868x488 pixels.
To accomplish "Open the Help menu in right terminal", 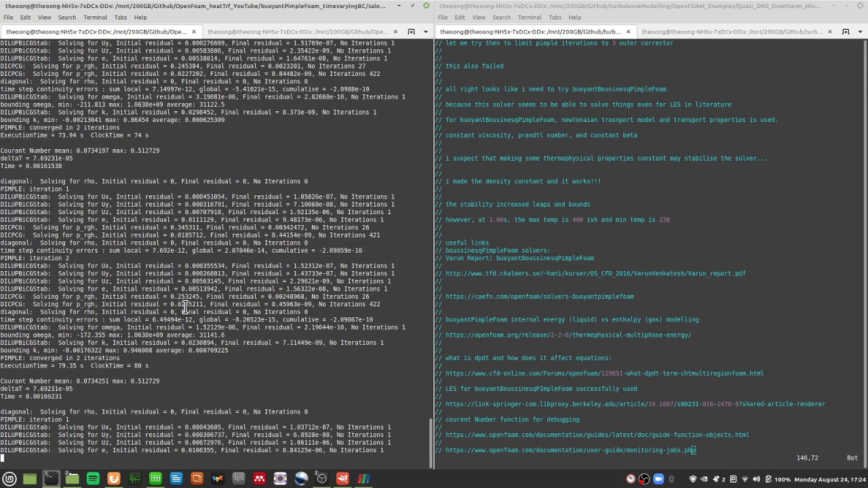I will tap(574, 17).
